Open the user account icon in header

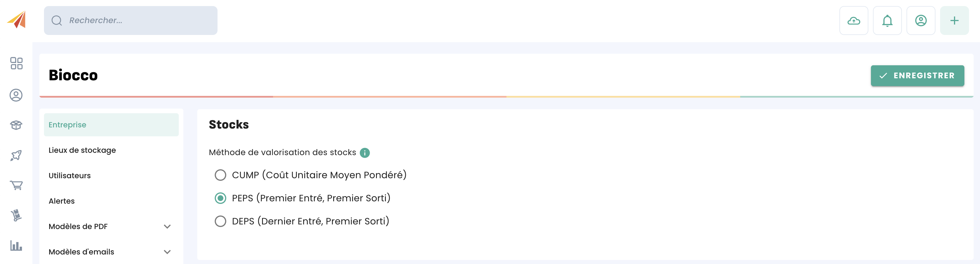920,21
